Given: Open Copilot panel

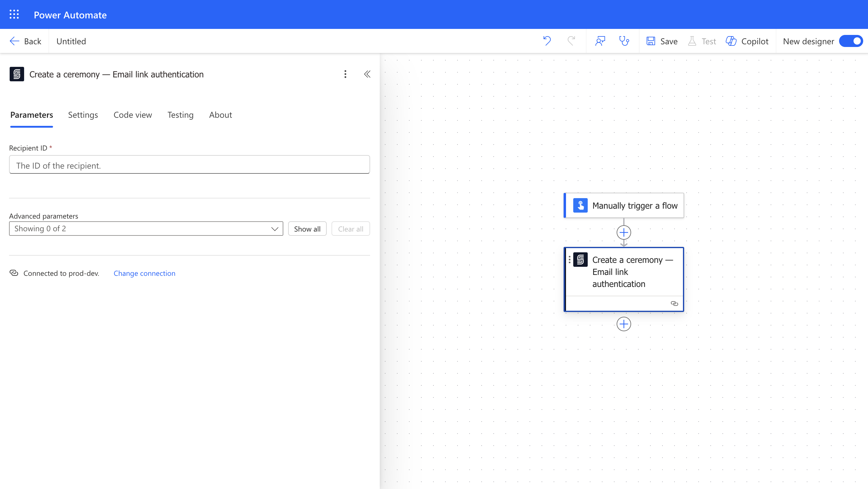Looking at the screenshot, I should [x=747, y=41].
